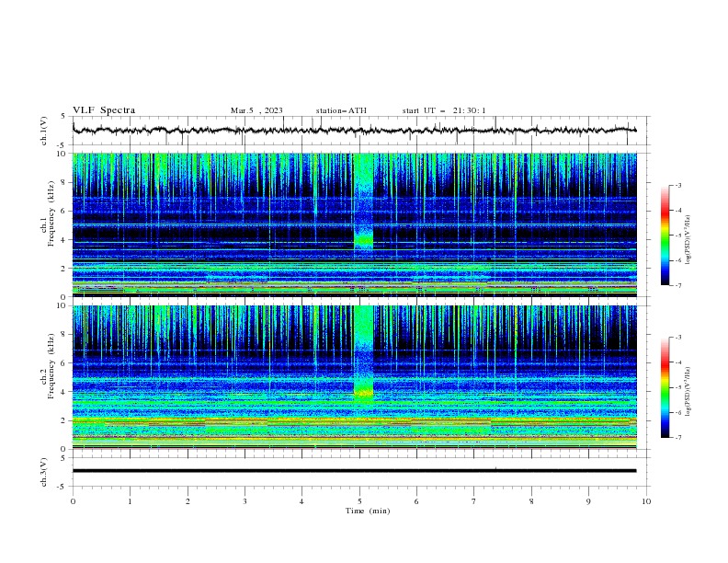Click the lower color bar '-7' label
The image size is (728, 563).
[x=678, y=438]
